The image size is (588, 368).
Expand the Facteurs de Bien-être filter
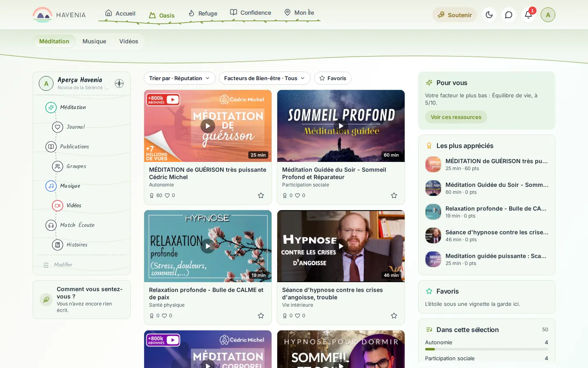pos(265,78)
